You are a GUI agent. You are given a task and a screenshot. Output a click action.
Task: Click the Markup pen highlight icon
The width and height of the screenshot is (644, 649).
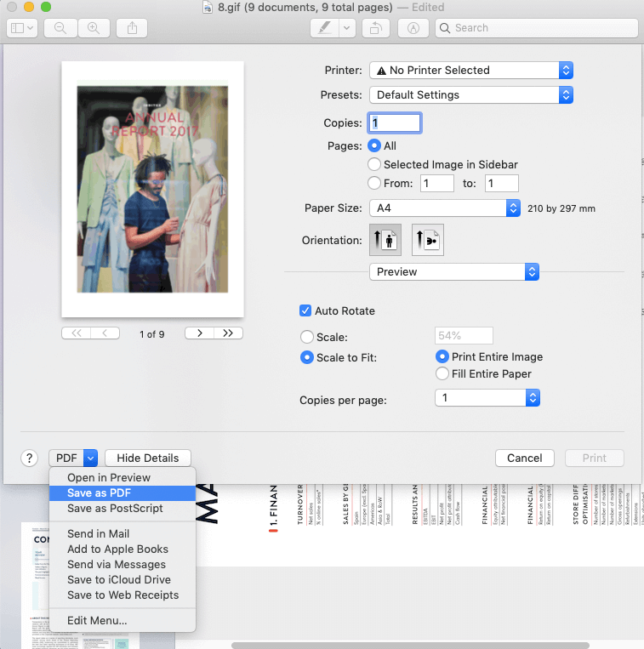(x=324, y=27)
